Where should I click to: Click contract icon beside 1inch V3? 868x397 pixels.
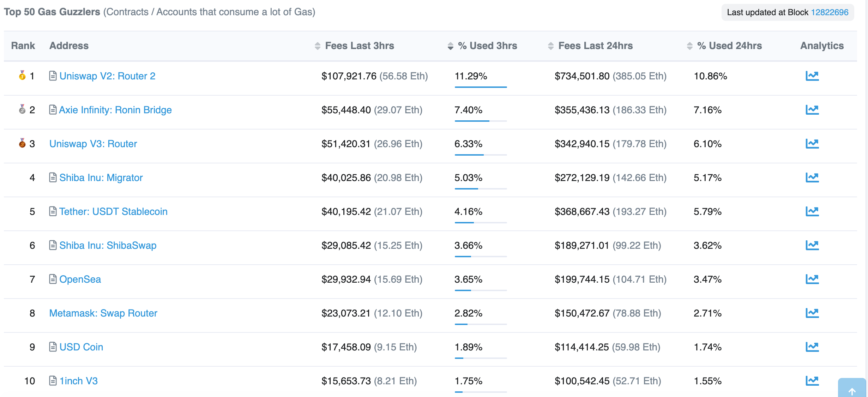[x=53, y=381]
